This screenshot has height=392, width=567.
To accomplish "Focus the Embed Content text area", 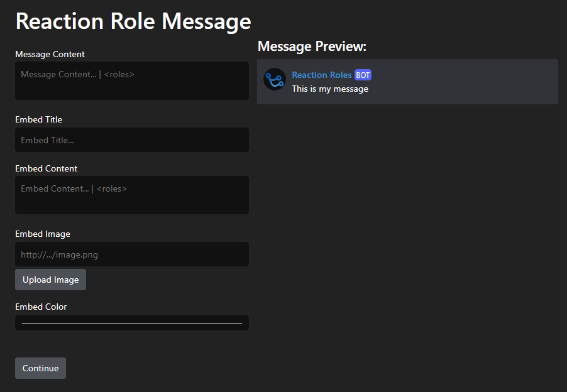I will pos(132,195).
